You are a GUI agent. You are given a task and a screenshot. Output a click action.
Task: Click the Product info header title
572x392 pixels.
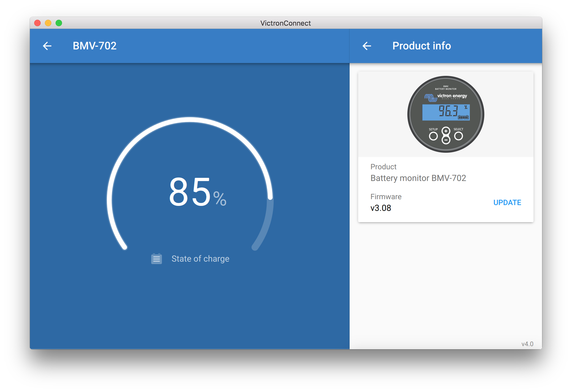[422, 46]
